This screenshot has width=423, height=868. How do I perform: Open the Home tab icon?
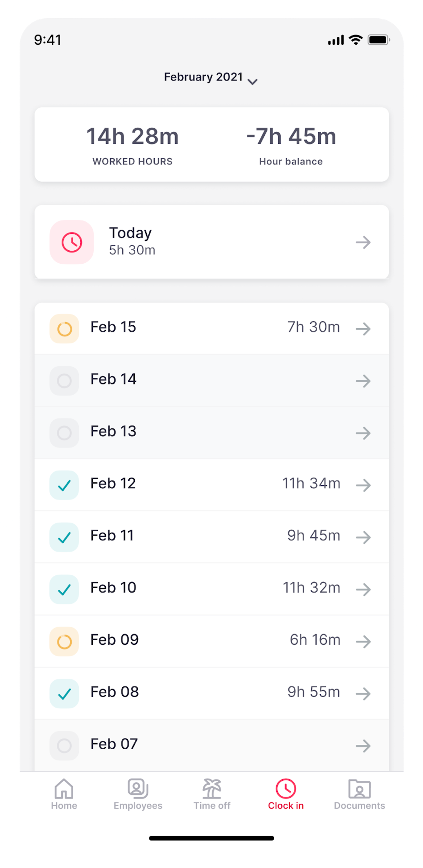pyautogui.click(x=64, y=789)
